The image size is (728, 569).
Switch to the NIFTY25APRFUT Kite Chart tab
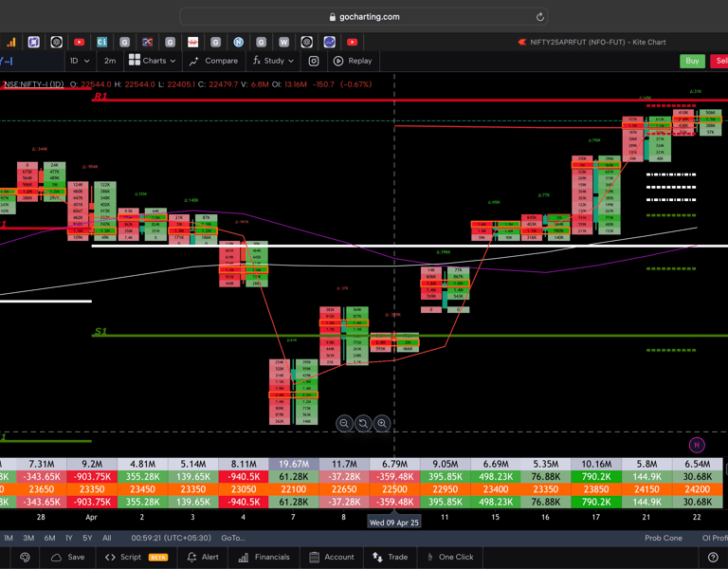591,43
